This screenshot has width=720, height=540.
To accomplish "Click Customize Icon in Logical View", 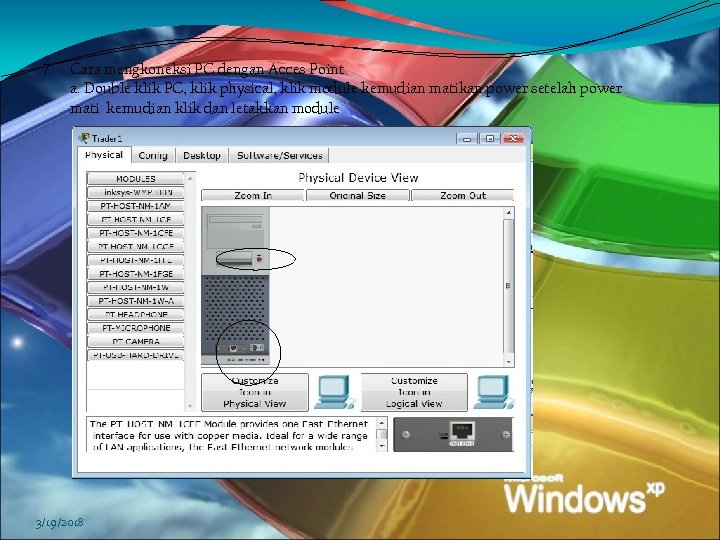I will (x=414, y=392).
